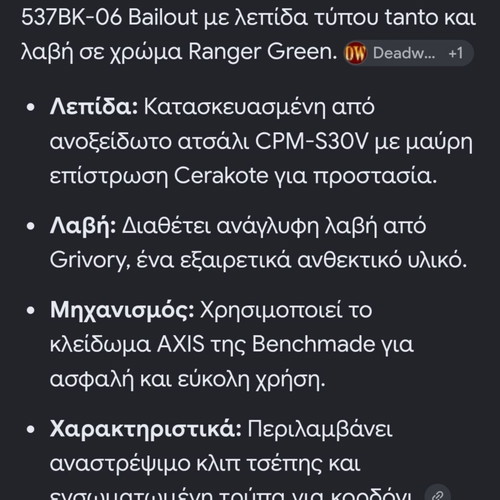Click the bold Λαβή: heading
This screenshot has height=500, width=500.
pyautogui.click(x=83, y=227)
